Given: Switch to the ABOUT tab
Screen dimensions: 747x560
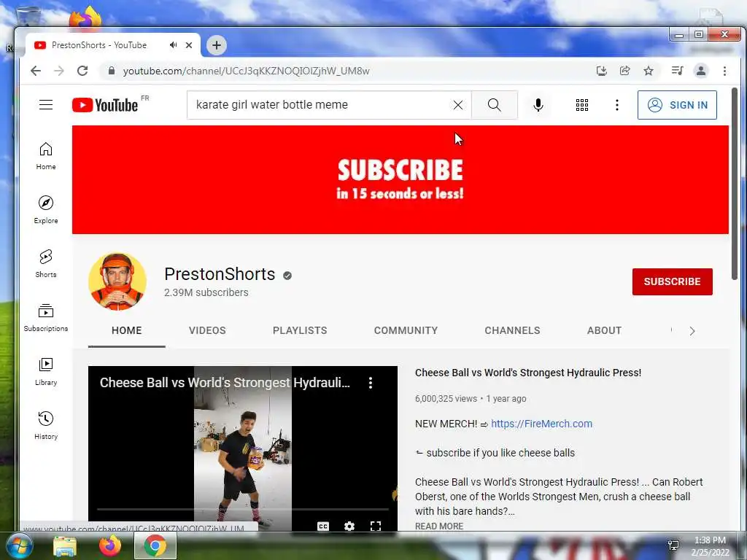Looking at the screenshot, I should (604, 330).
